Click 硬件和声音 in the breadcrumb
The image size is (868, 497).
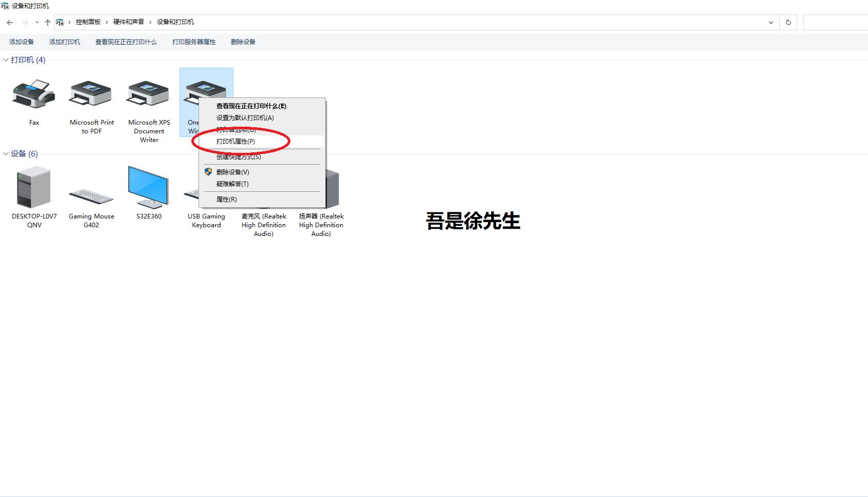click(x=129, y=22)
